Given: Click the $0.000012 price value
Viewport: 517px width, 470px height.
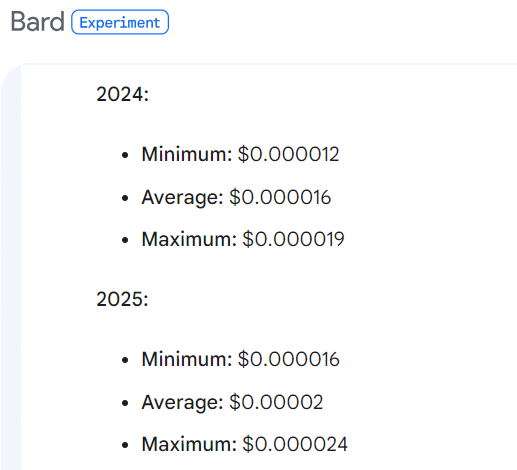Looking at the screenshot, I should pos(288,154).
